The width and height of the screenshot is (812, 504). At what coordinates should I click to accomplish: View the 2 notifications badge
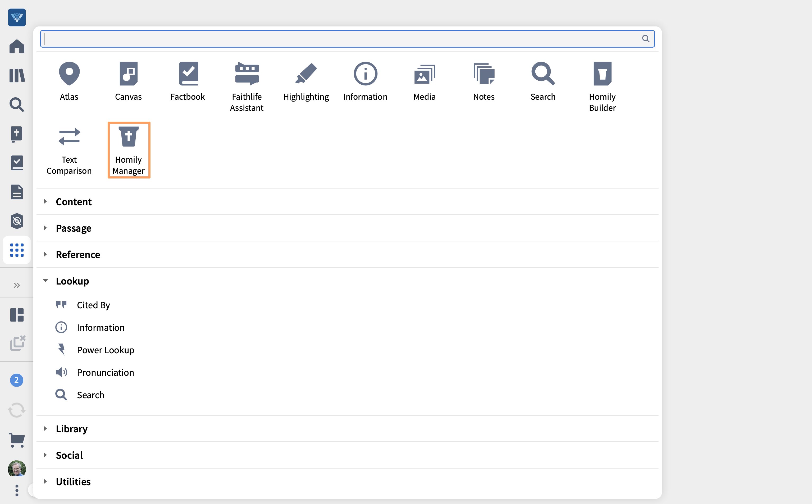[16, 380]
